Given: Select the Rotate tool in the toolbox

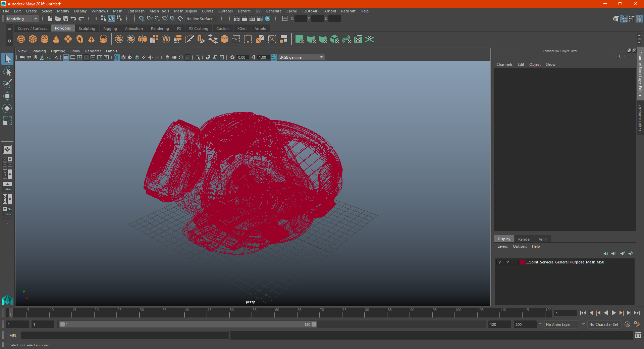Looking at the screenshot, I should coord(7,108).
